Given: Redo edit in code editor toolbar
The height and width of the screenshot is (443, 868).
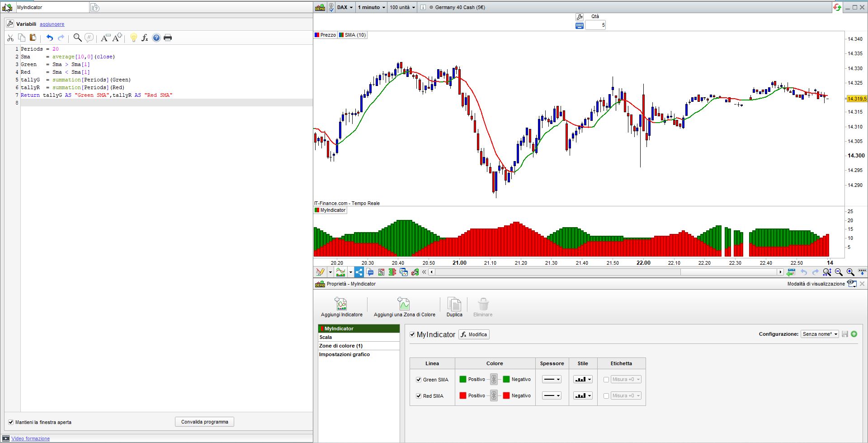Looking at the screenshot, I should 61,38.
